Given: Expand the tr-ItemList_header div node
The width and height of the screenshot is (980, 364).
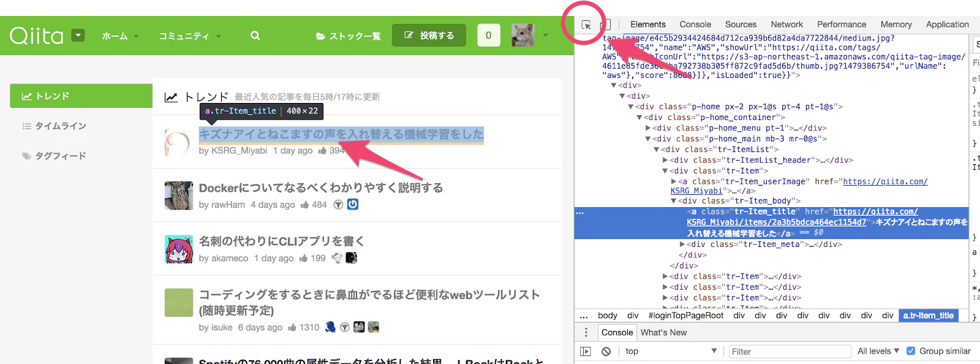Looking at the screenshot, I should pyautogui.click(x=666, y=161).
